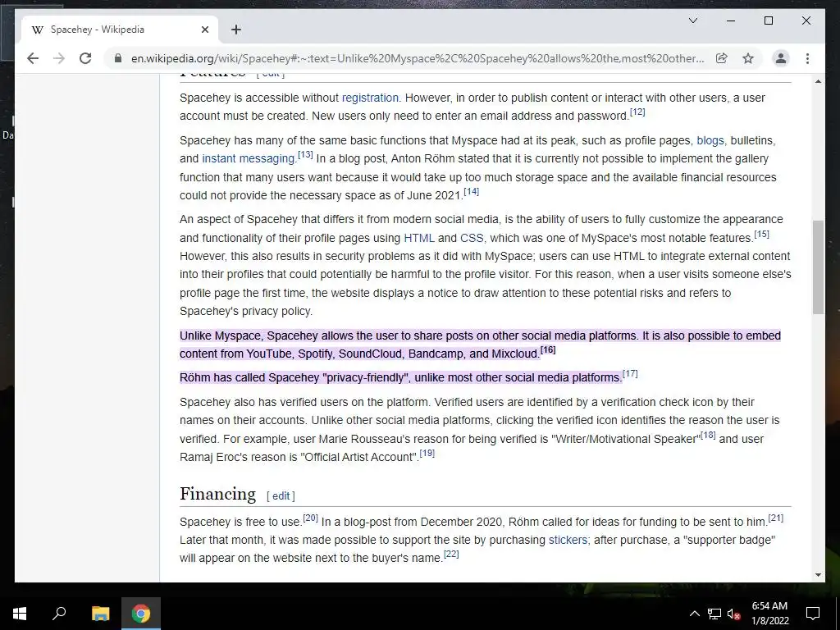This screenshot has width=840, height=630.
Task: Open citation [13]
Action: pyautogui.click(x=305, y=154)
